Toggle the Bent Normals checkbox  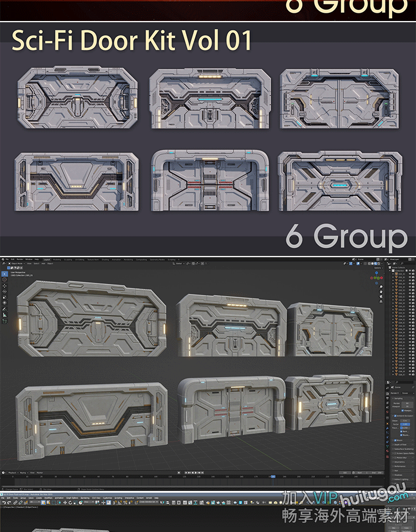[x=402, y=431]
